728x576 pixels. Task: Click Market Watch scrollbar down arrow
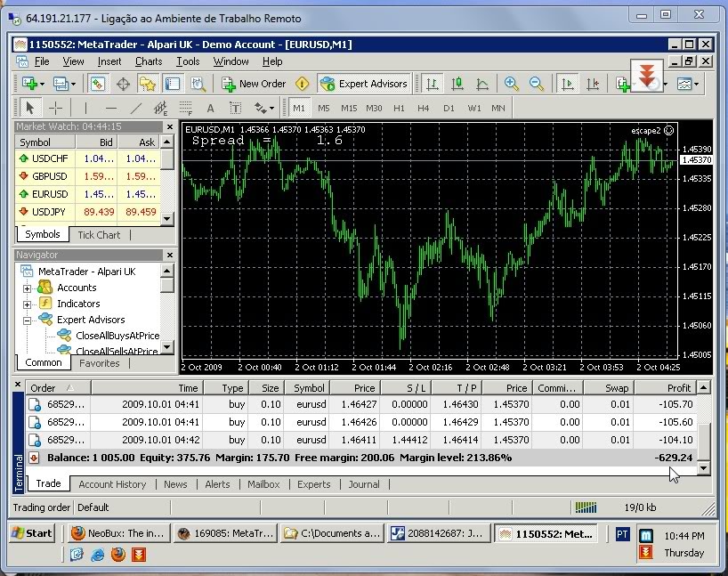[x=167, y=219]
